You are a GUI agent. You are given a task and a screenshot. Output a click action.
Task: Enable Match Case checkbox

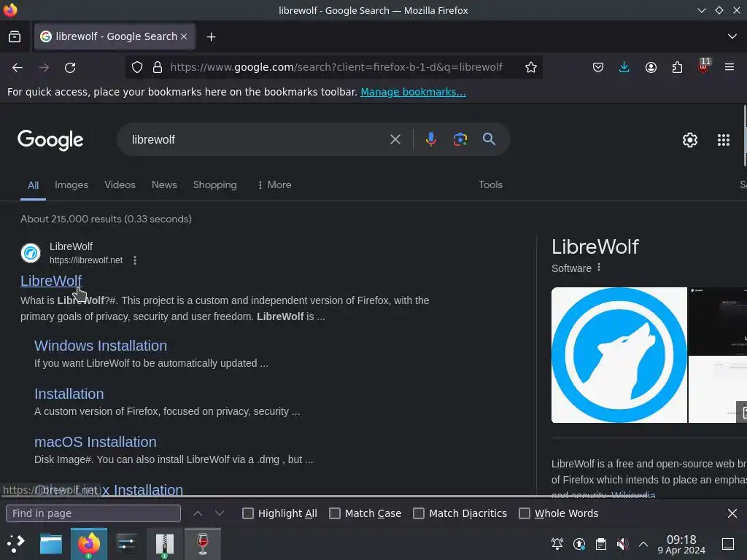tap(335, 513)
